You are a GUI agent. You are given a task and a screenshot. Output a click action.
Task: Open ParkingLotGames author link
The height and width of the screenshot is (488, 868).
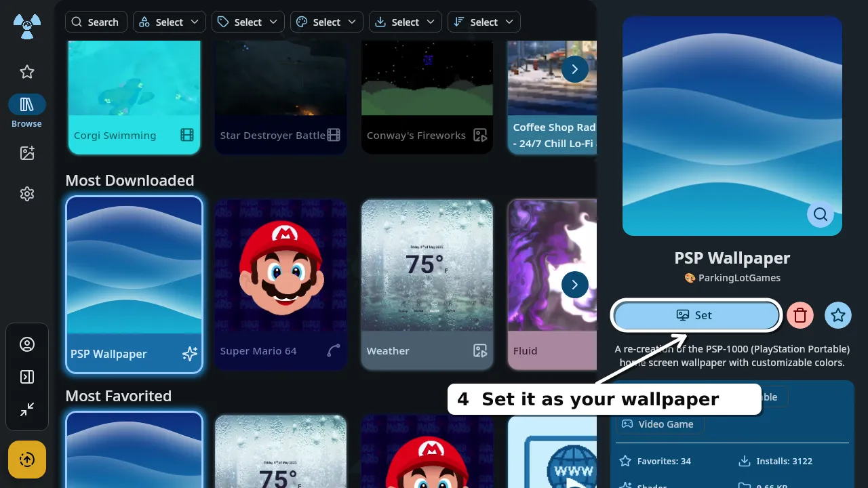732,278
